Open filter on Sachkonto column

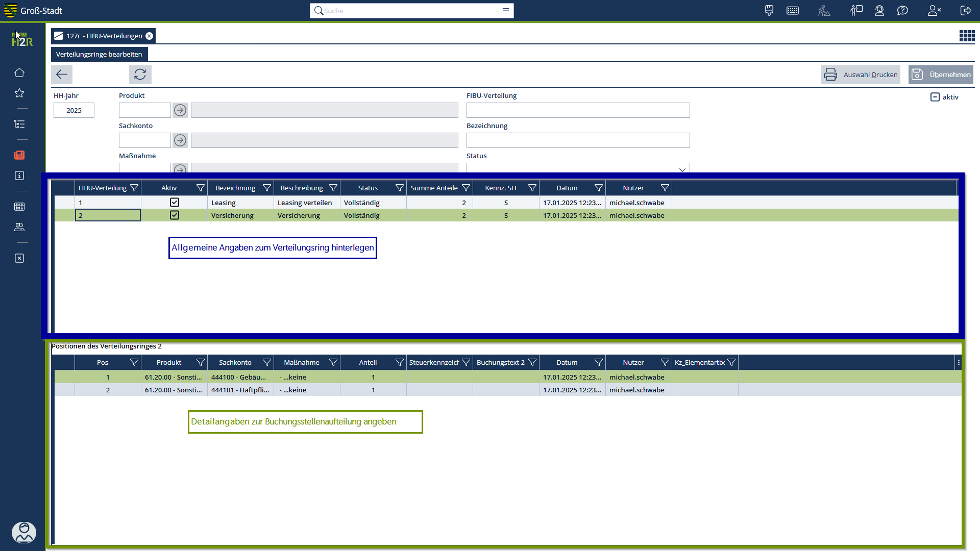point(266,363)
